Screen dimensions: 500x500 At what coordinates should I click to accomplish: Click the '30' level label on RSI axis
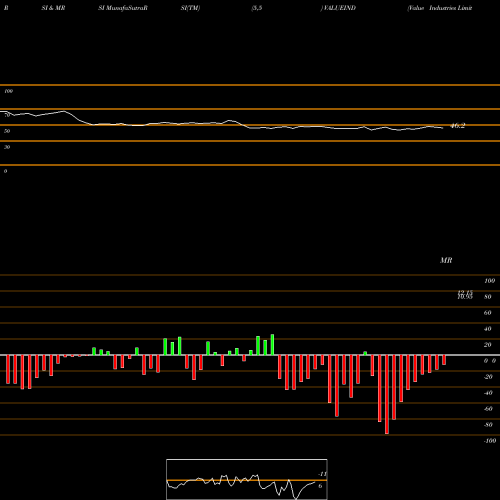tap(7, 147)
